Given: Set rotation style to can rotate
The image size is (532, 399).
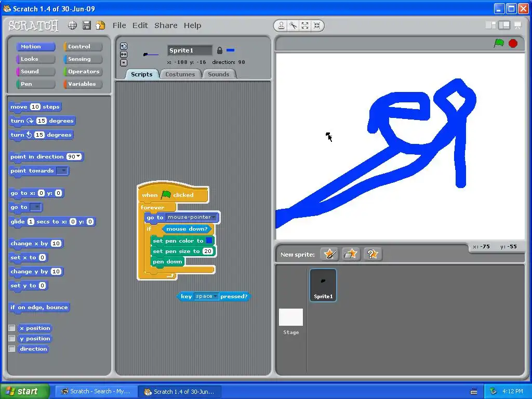Looking at the screenshot, I should (124, 46).
